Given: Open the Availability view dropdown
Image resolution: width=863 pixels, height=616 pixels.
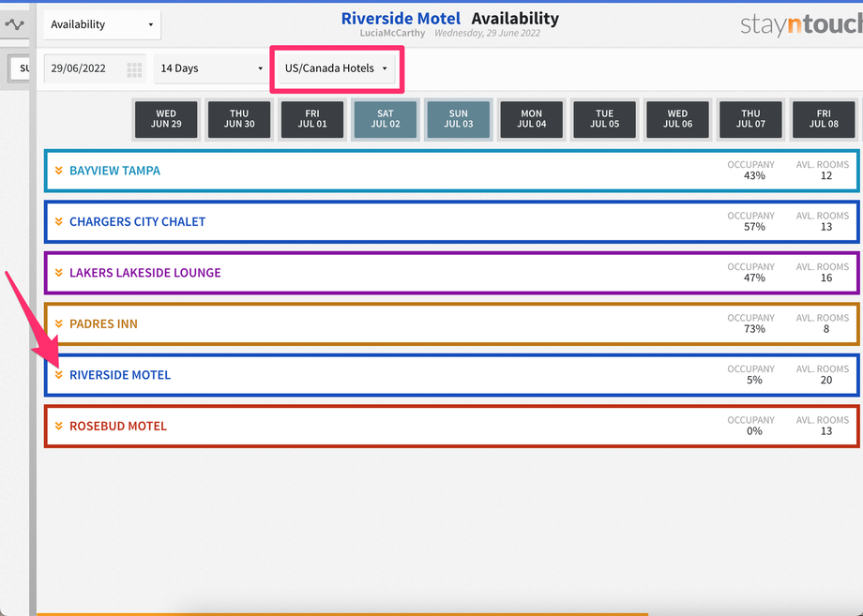Looking at the screenshot, I should (102, 24).
